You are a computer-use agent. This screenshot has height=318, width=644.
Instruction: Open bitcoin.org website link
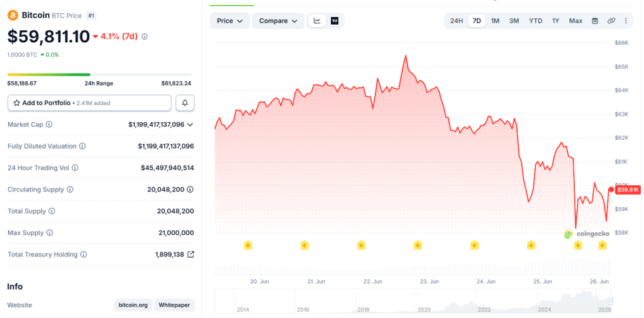tap(133, 305)
